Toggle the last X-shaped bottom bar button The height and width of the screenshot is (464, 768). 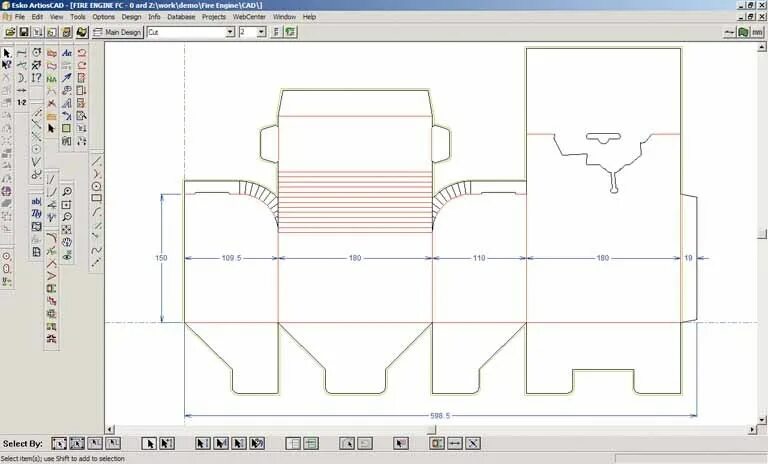473,443
